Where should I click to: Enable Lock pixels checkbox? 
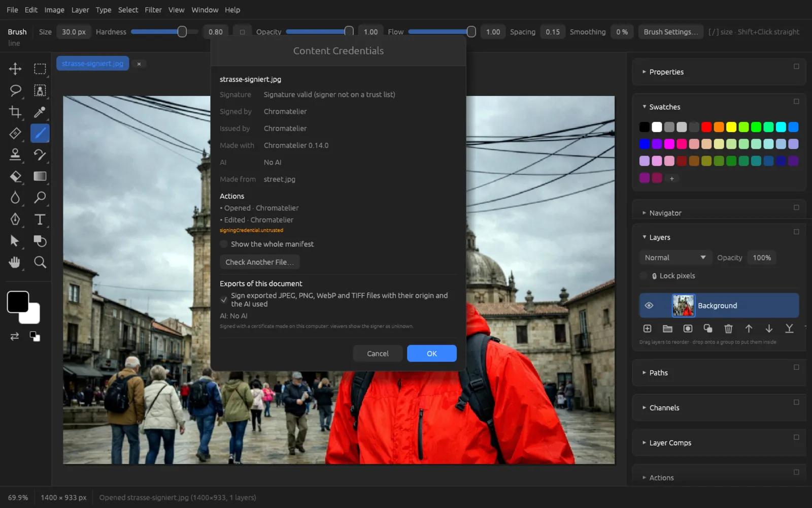[x=644, y=276]
